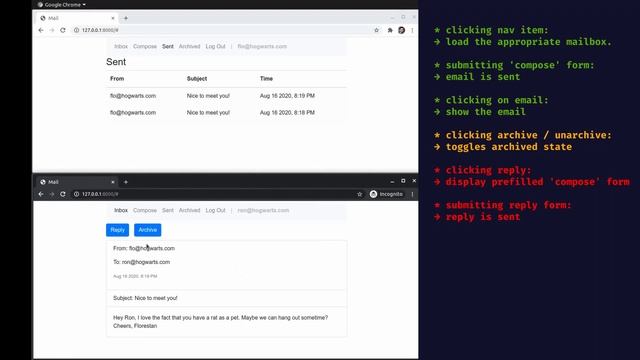The image size is (640, 360).
Task: Open Compose link in top window nav
Action: [x=145, y=47]
